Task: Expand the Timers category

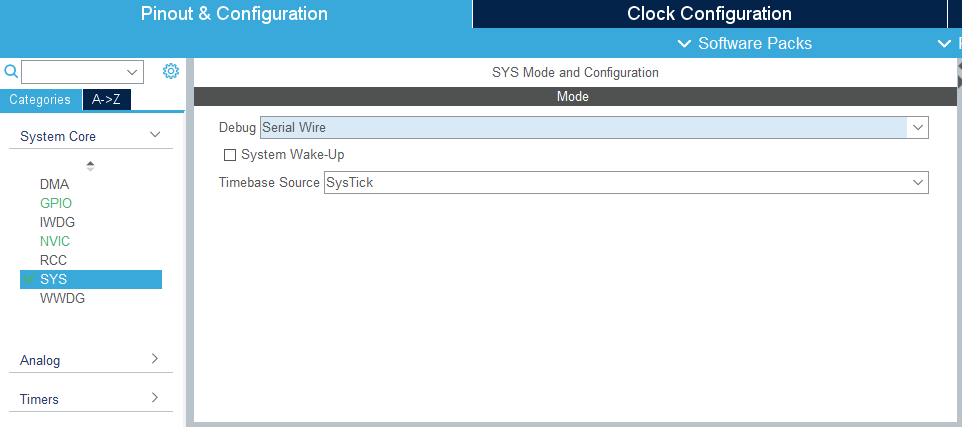Action: [155, 398]
